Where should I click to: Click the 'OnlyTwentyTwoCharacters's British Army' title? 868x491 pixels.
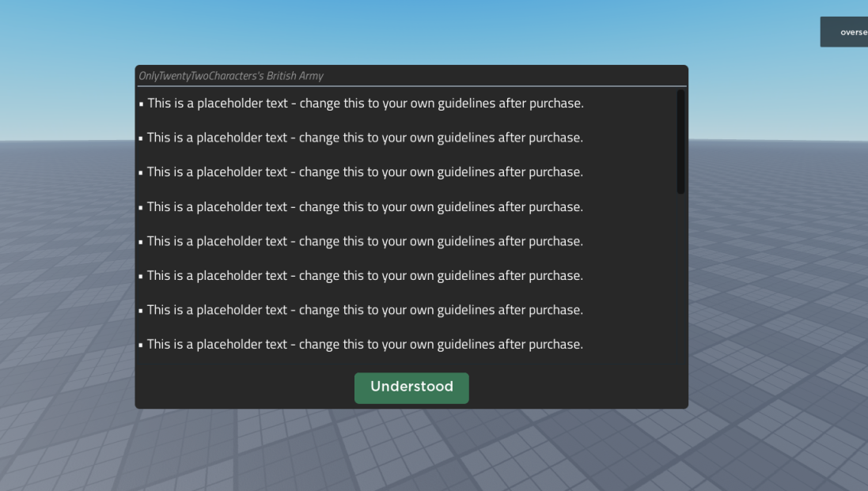[x=231, y=76]
